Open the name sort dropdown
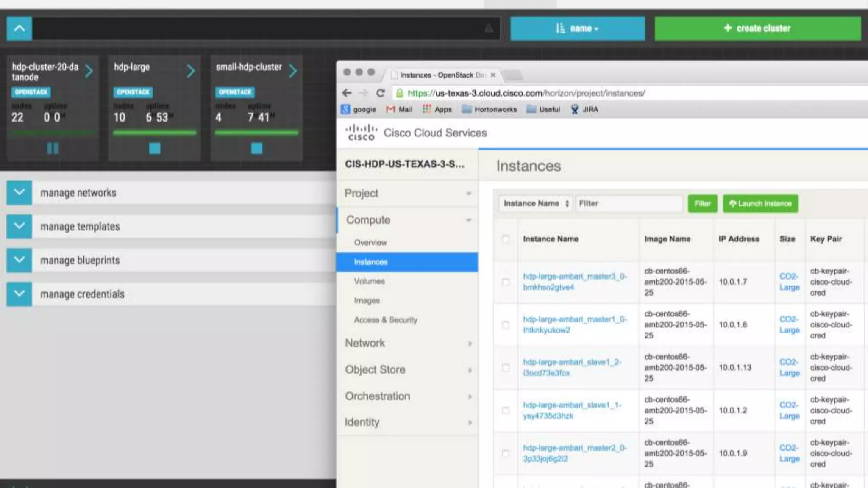This screenshot has height=488, width=868. 577,28
